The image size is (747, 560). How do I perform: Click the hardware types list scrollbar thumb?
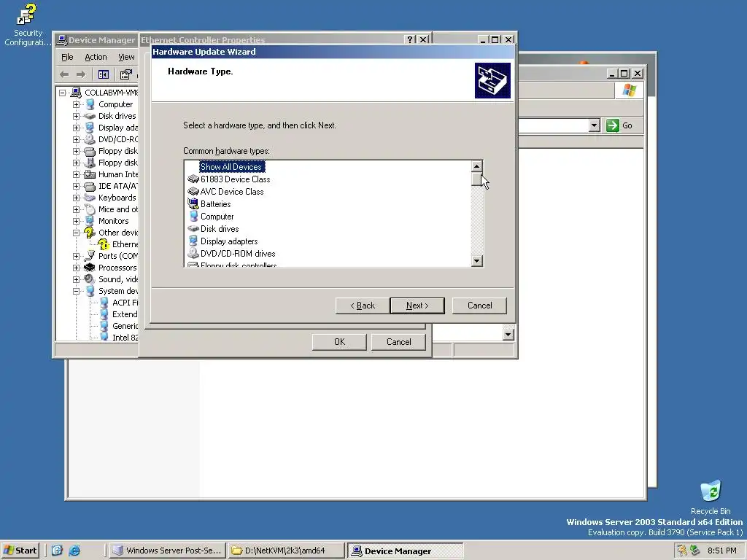point(476,179)
